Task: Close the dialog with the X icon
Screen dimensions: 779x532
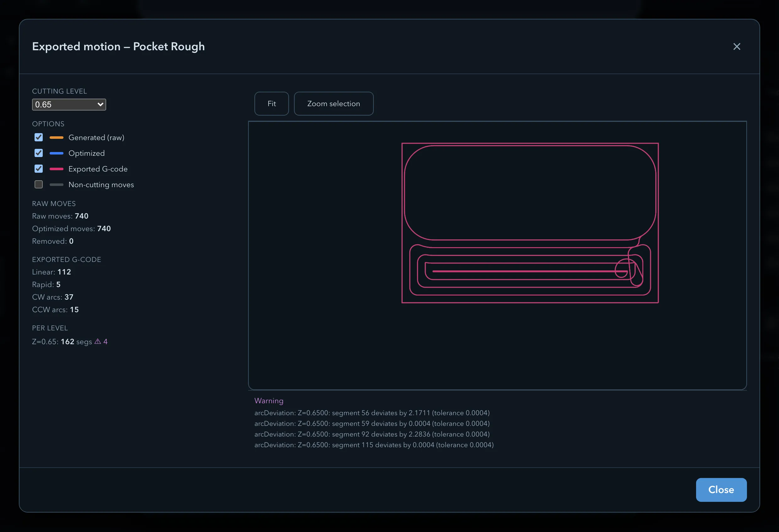Action: (736, 46)
